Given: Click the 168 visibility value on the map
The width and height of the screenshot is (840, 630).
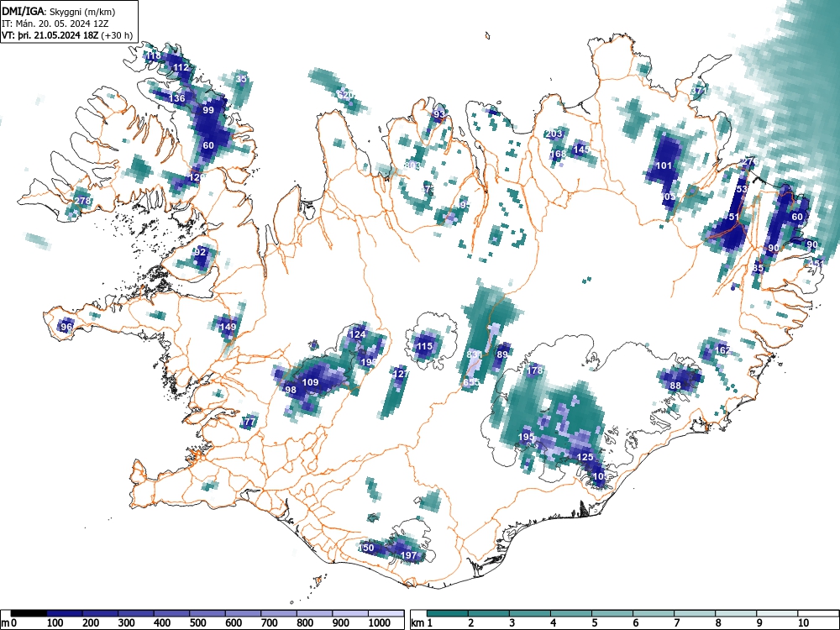Looking at the screenshot, I should pos(558,155).
